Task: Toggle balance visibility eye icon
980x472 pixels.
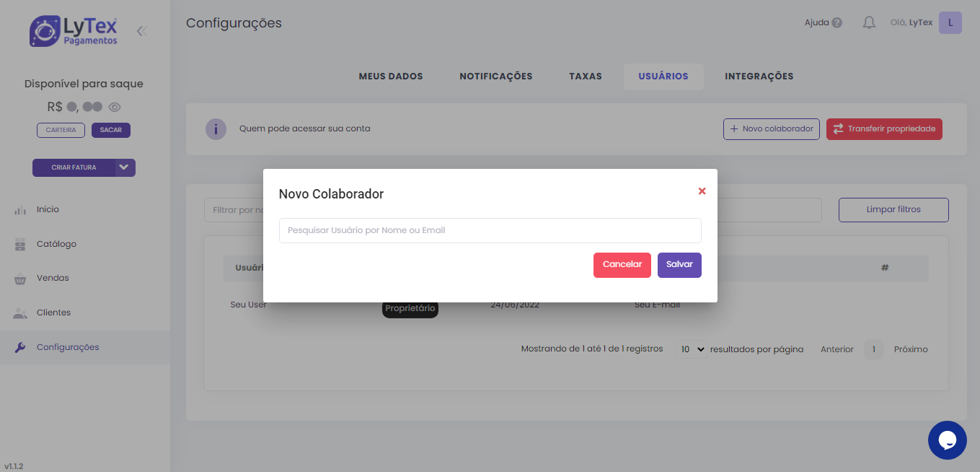Action: (115, 107)
